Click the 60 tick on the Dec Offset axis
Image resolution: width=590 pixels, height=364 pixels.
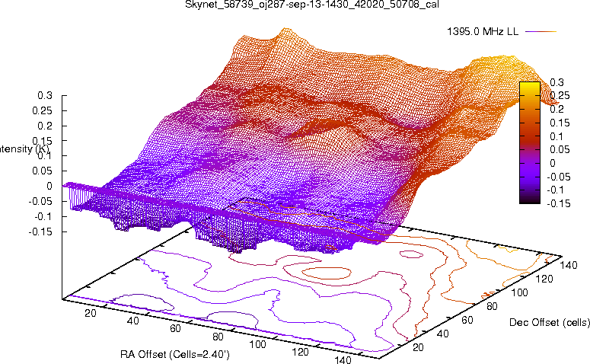click(467, 320)
